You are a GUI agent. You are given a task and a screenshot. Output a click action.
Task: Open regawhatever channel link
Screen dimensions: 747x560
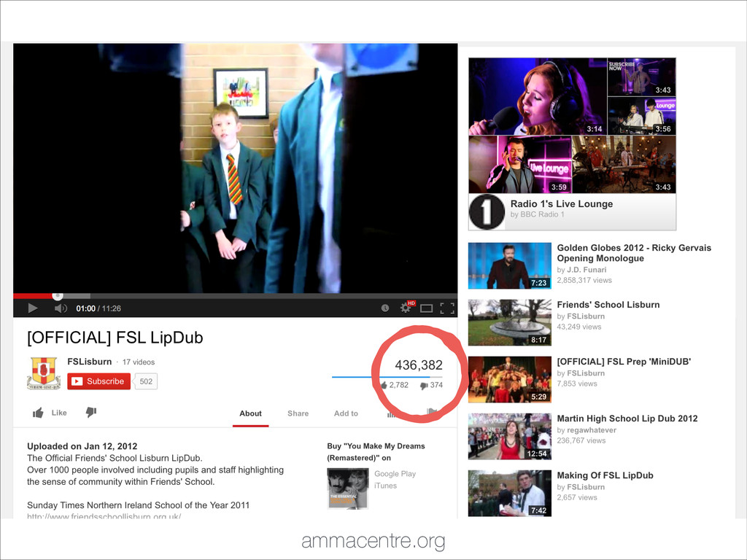pyautogui.click(x=592, y=430)
